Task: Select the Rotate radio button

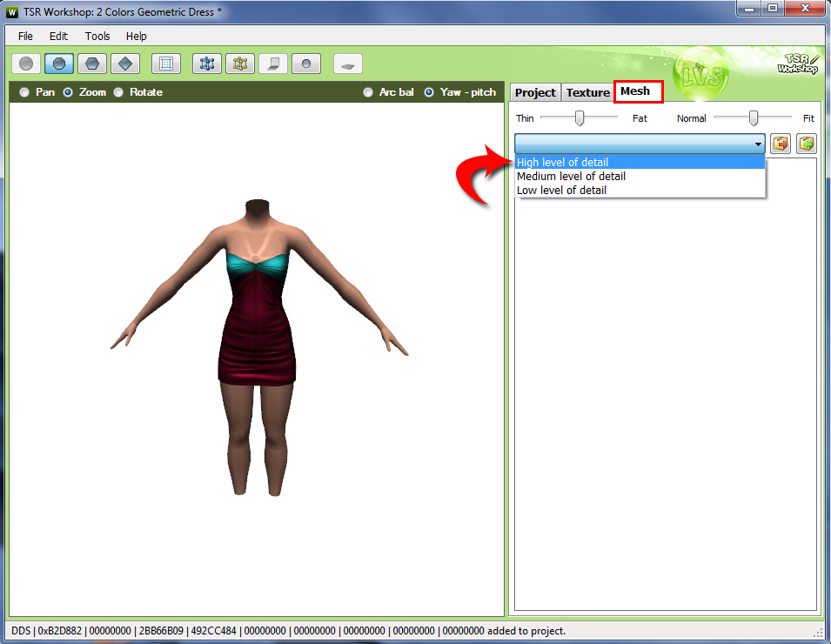Action: tap(118, 92)
